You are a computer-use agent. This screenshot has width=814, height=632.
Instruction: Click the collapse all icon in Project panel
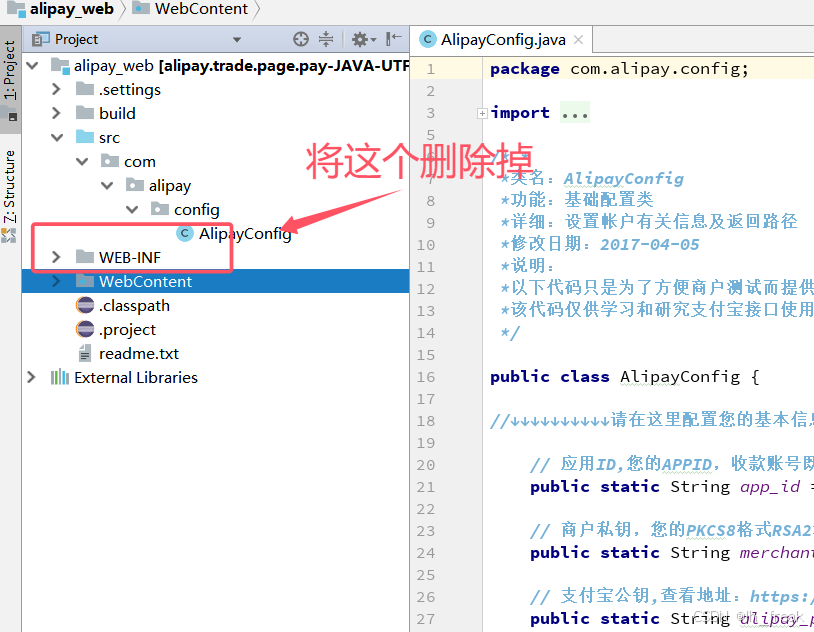pyautogui.click(x=326, y=39)
